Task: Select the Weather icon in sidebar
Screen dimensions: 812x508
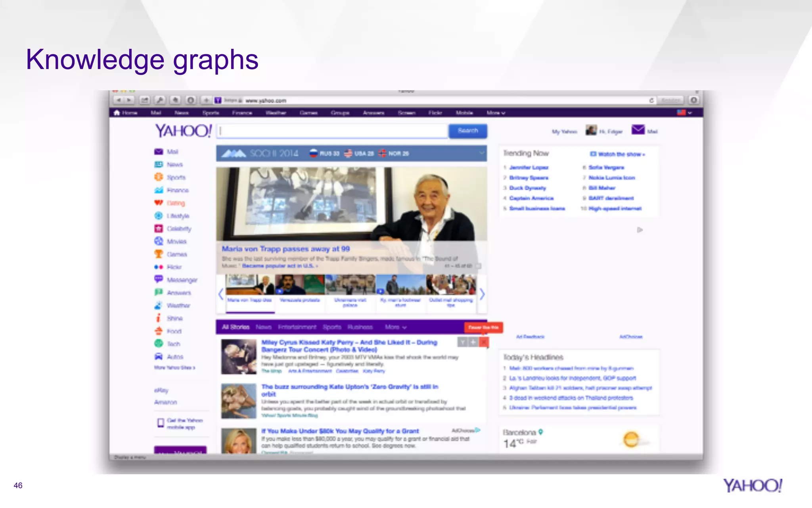Action: (159, 305)
